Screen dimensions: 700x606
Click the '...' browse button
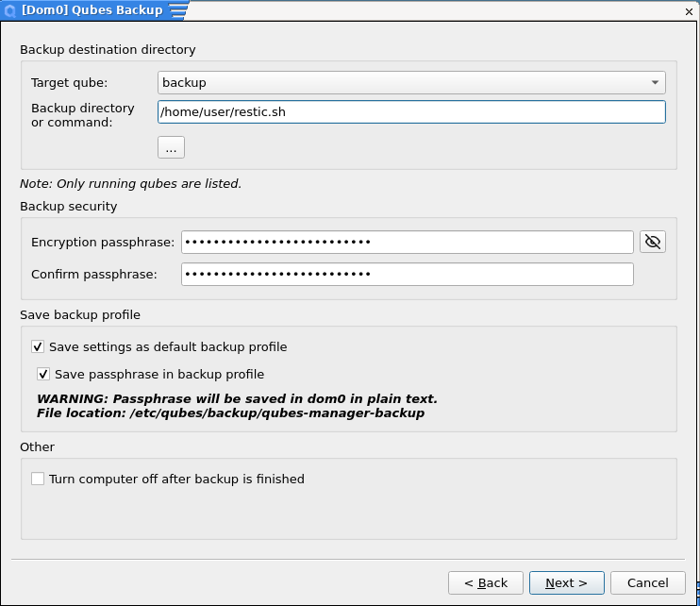click(x=171, y=147)
